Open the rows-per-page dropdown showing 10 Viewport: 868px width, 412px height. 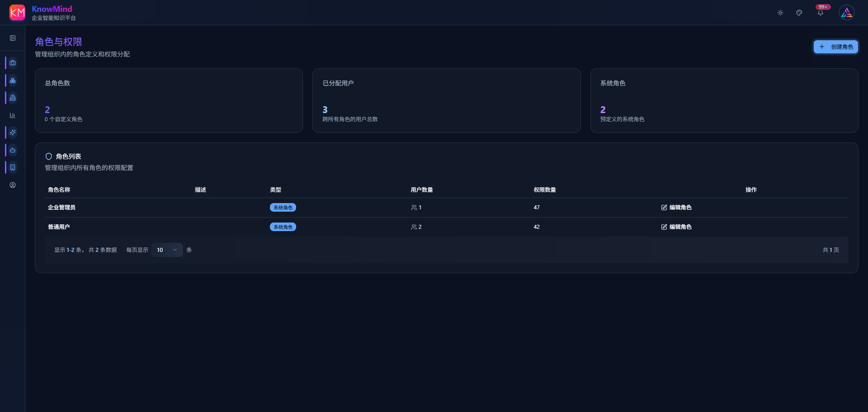(167, 250)
